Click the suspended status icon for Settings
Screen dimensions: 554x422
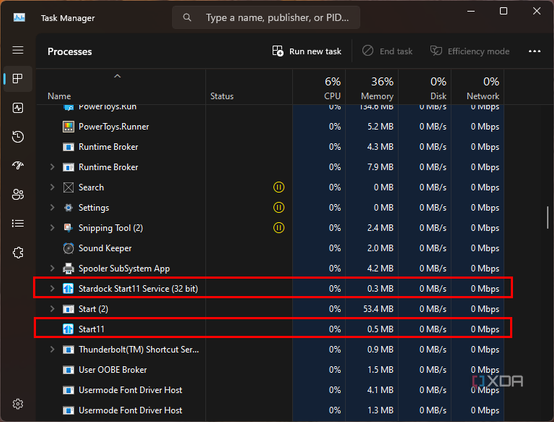click(x=278, y=207)
